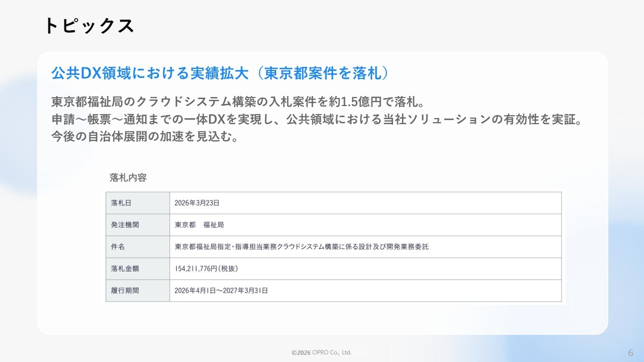Image resolution: width=644 pixels, height=362 pixels.
Task: Click the 落札内容 label above the table
Action: tap(128, 177)
